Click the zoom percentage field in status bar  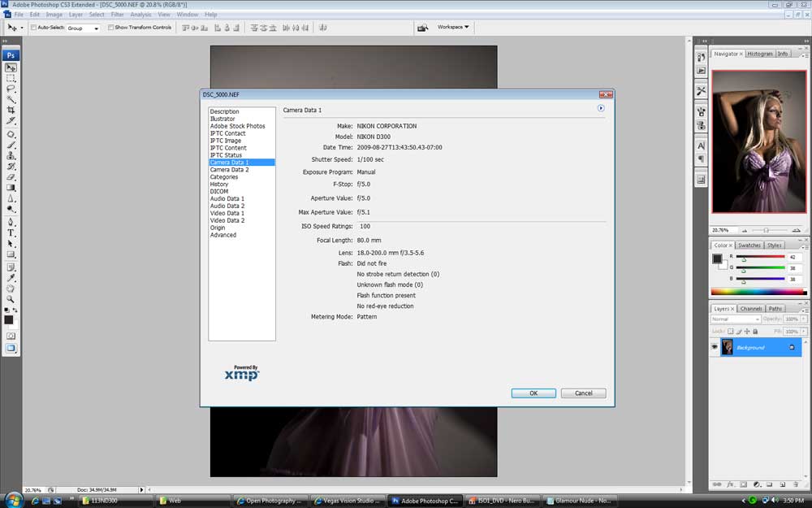click(x=33, y=490)
